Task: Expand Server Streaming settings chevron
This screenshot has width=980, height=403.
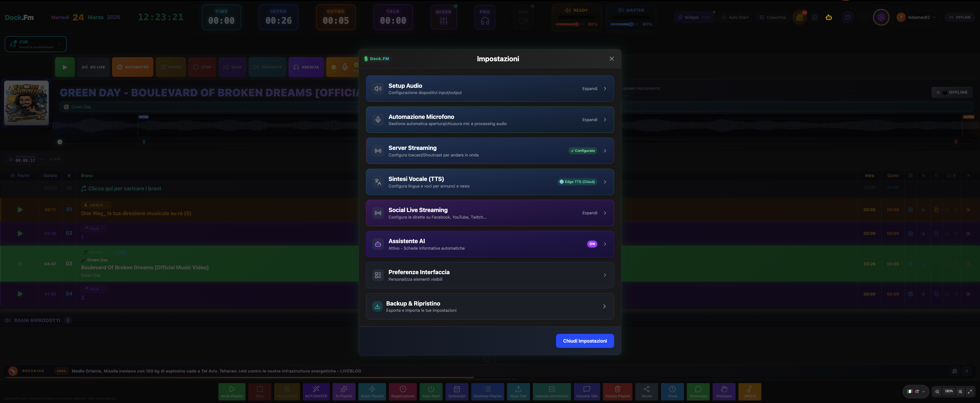Action: (x=605, y=151)
